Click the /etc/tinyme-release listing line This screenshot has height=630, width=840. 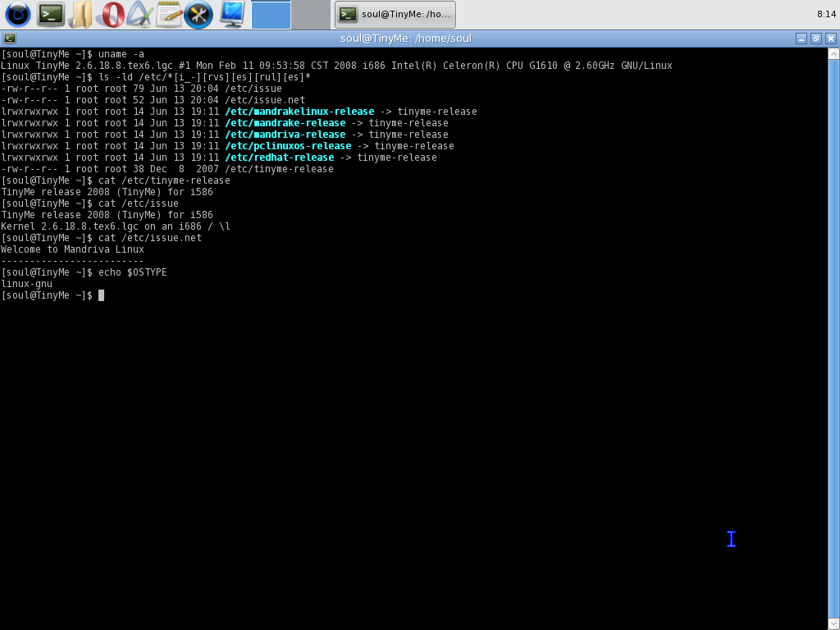167,169
